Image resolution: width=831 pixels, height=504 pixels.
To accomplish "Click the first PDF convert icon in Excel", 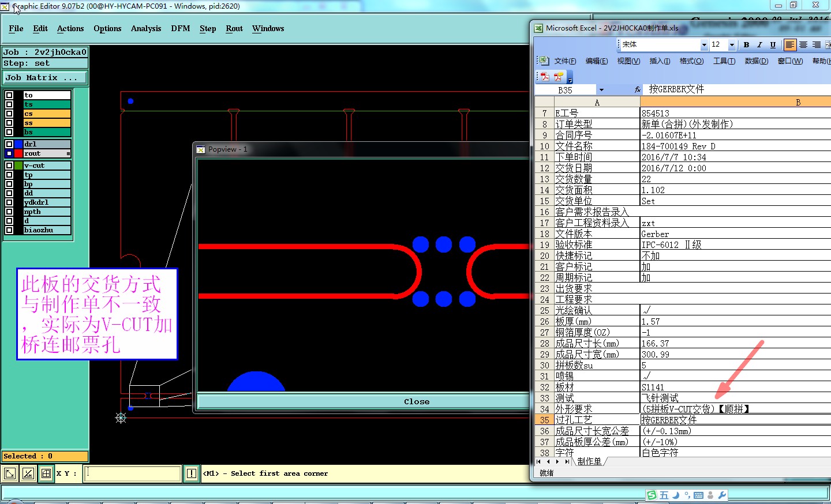I will [545, 77].
